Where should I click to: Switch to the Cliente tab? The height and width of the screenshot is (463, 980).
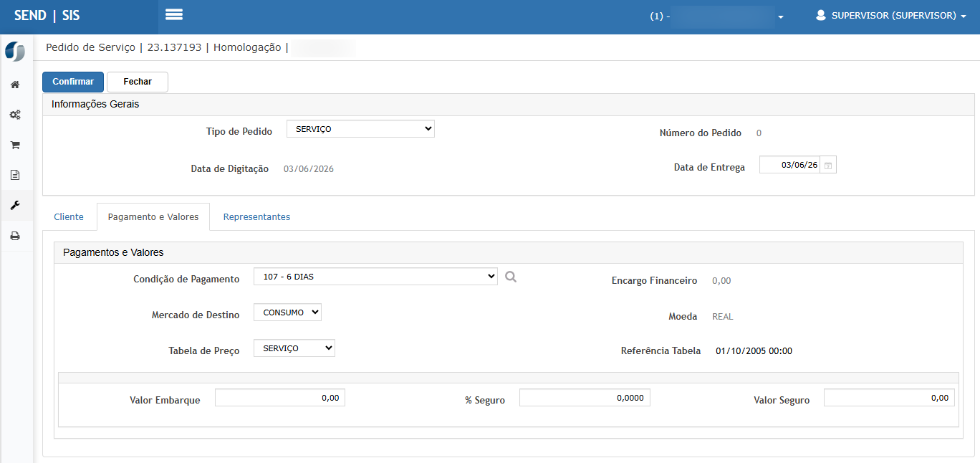coord(69,216)
